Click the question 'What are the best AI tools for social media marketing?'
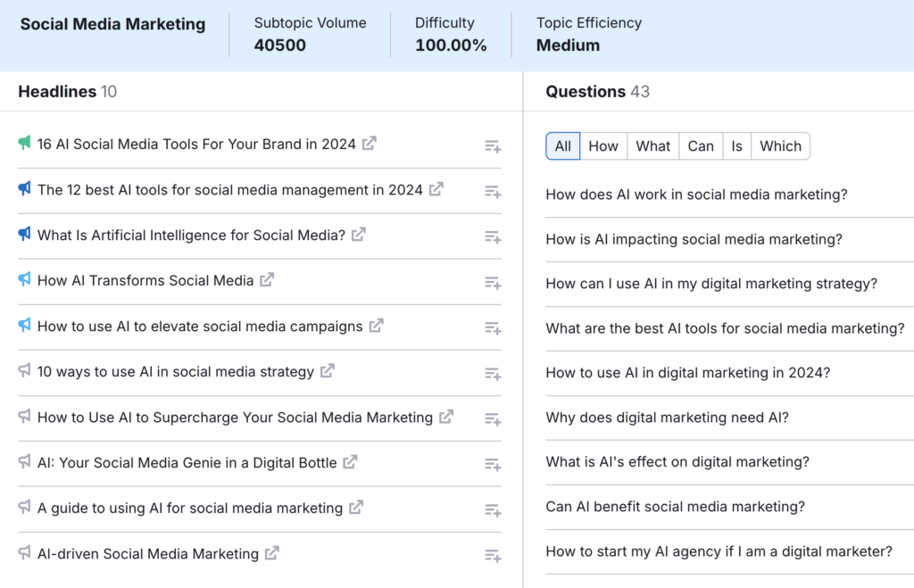The width and height of the screenshot is (914, 588). (726, 327)
